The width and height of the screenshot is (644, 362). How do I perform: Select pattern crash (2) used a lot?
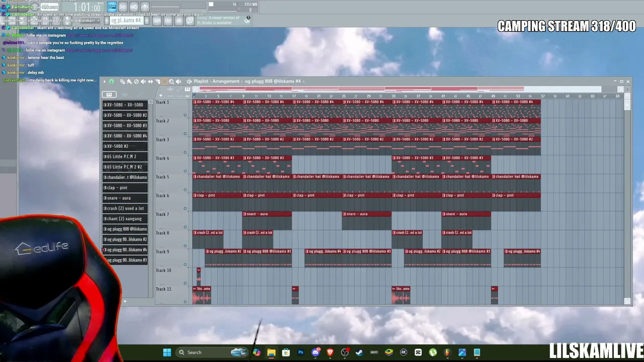[x=125, y=209]
